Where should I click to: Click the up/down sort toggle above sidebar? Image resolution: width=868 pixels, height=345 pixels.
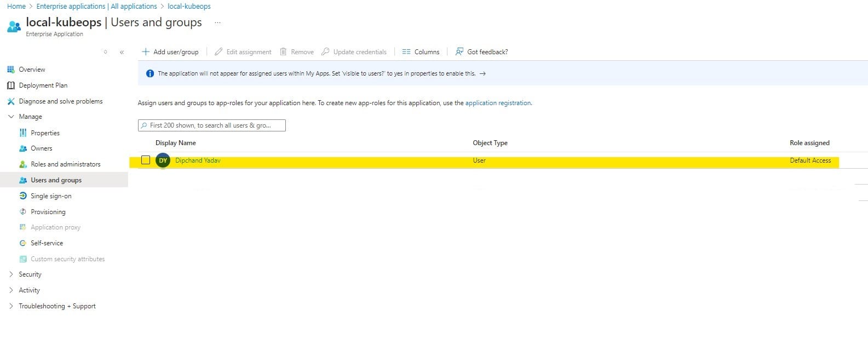pyautogui.click(x=106, y=53)
